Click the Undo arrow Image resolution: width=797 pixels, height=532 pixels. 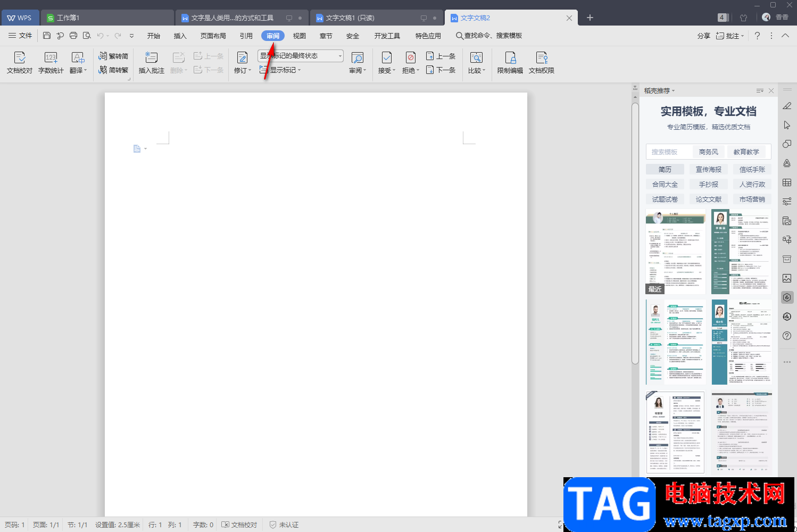(x=100, y=36)
